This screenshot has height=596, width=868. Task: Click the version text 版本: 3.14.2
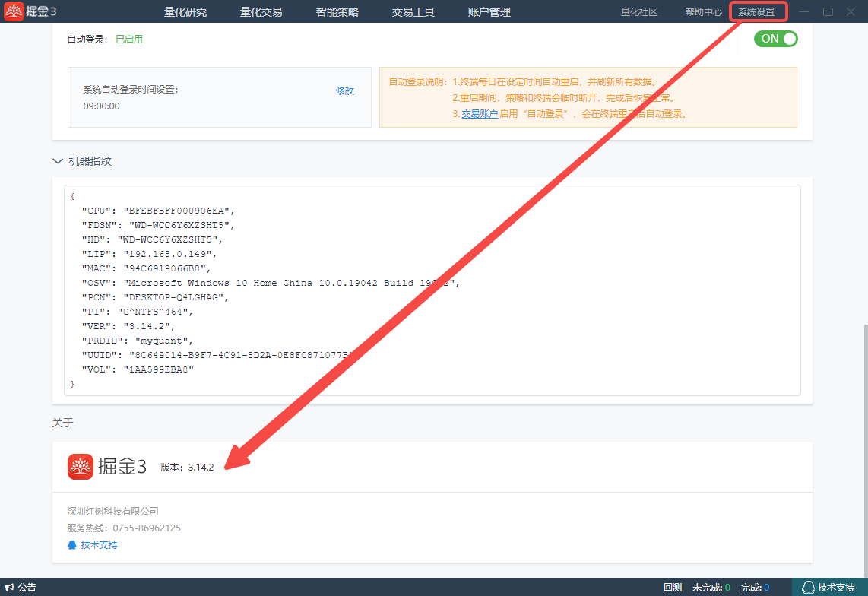[x=187, y=468]
